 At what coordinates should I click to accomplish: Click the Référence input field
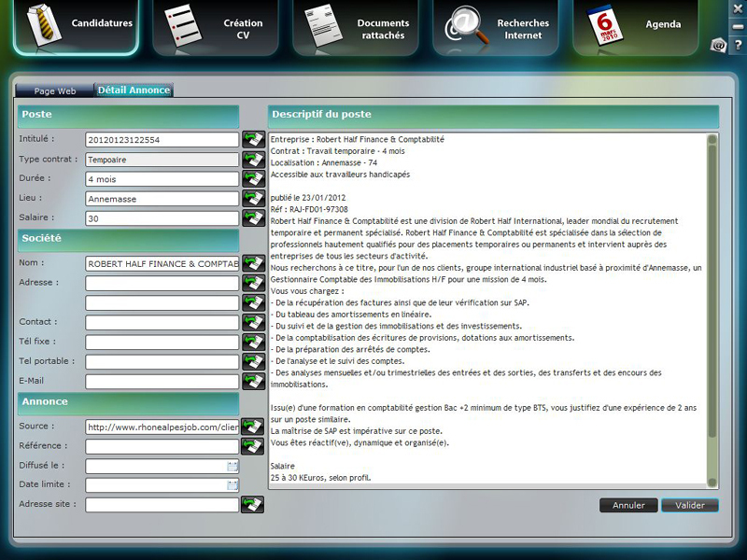[162, 447]
